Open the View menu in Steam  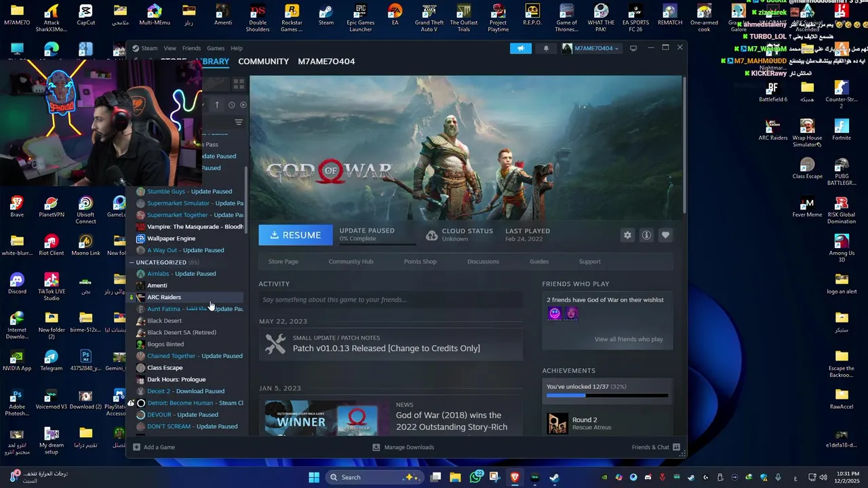coord(170,48)
